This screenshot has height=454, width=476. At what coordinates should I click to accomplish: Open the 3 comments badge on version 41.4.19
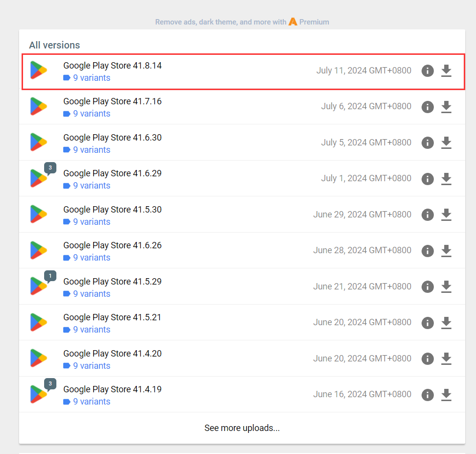tap(50, 384)
